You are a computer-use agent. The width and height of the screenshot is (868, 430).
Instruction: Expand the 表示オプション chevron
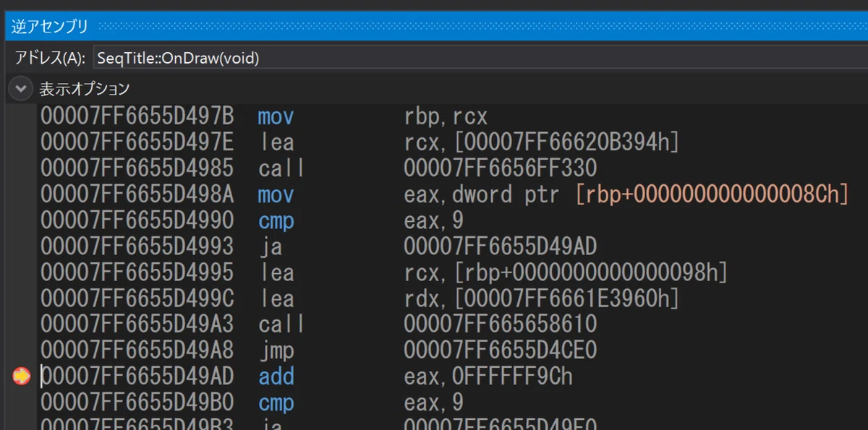coord(20,89)
